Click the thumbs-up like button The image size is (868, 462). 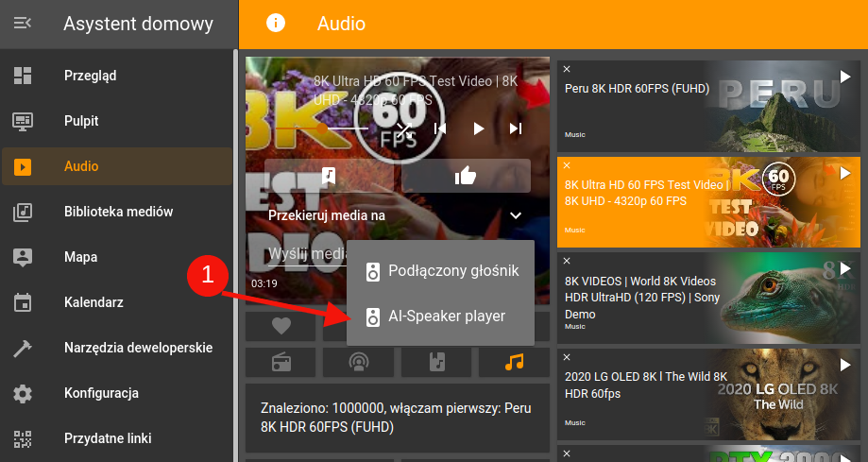(466, 176)
